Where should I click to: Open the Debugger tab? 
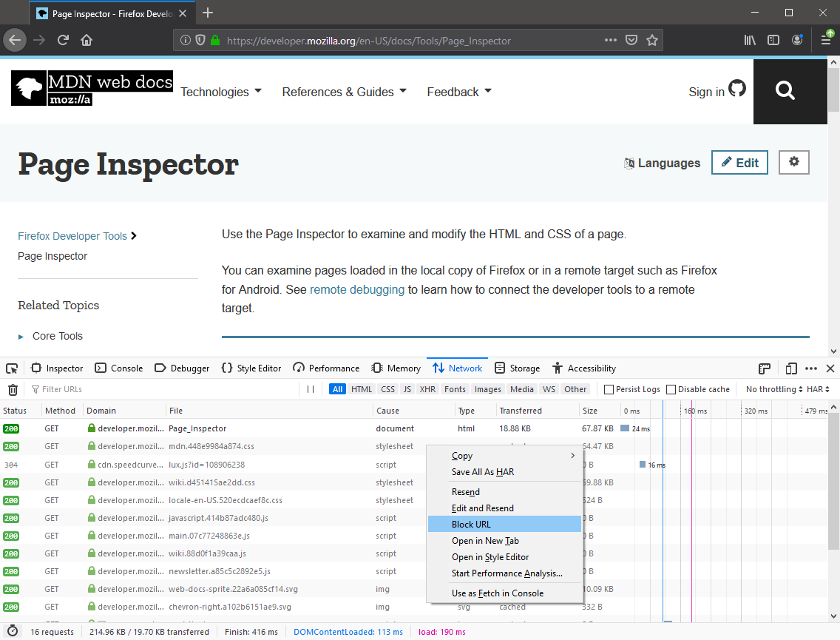pyautogui.click(x=182, y=368)
